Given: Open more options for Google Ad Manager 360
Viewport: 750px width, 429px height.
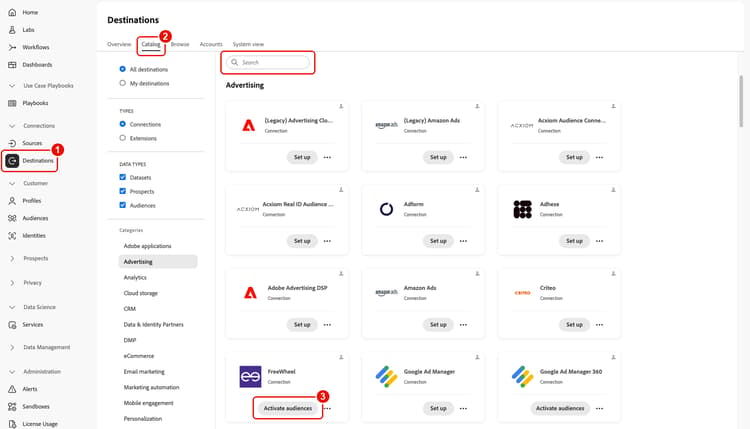Looking at the screenshot, I should click(x=599, y=408).
